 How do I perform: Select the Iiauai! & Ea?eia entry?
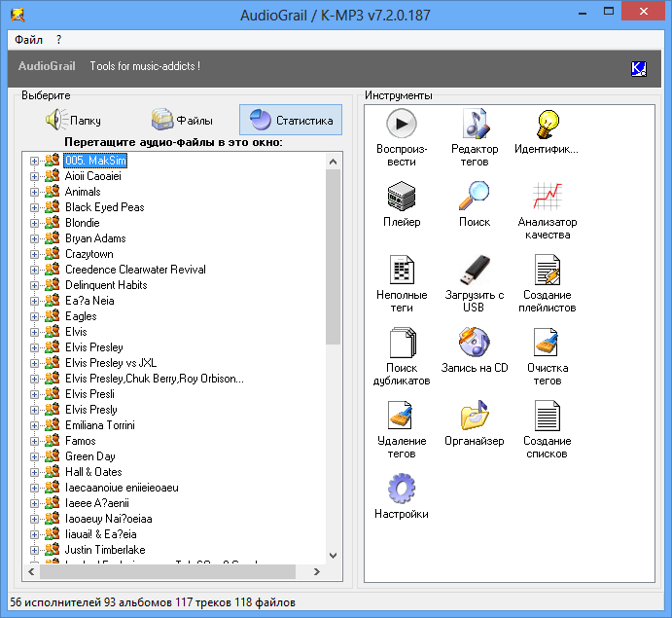click(x=101, y=534)
